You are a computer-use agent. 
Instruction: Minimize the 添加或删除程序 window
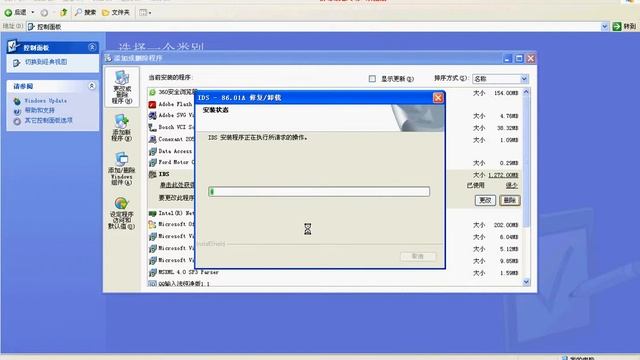[x=507, y=58]
